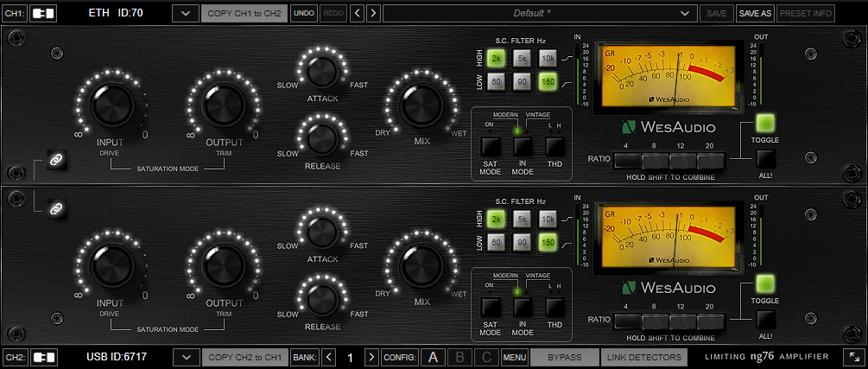The height and width of the screenshot is (369, 868).
Task: Toggle channel 2 IN MODE button
Action: [523, 307]
